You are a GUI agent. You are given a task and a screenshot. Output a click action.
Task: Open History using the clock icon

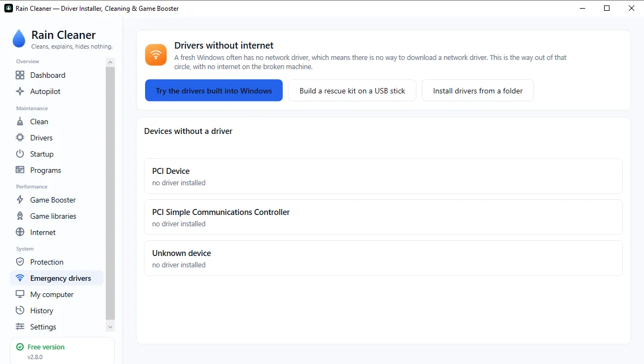tap(20, 311)
